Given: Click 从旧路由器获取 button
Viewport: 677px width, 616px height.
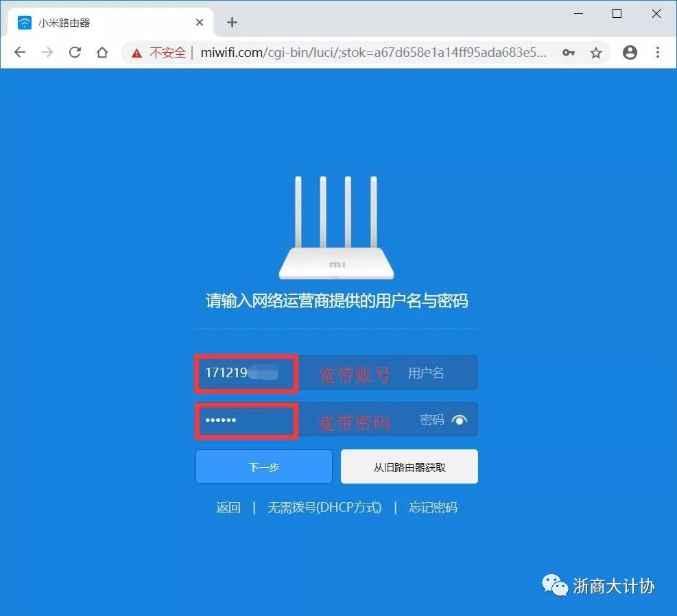Looking at the screenshot, I should click(409, 466).
